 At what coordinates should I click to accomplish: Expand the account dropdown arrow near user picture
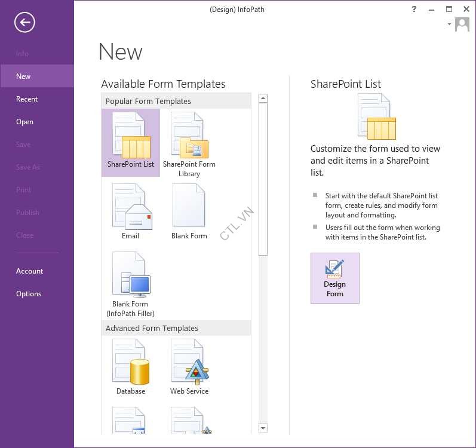(x=449, y=24)
